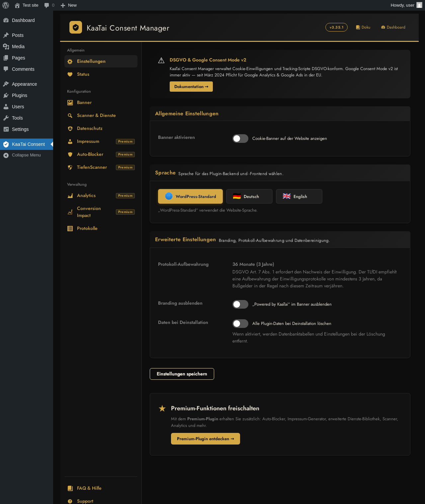
Task: Click the Posts pin icon
Action: [x=6, y=35]
